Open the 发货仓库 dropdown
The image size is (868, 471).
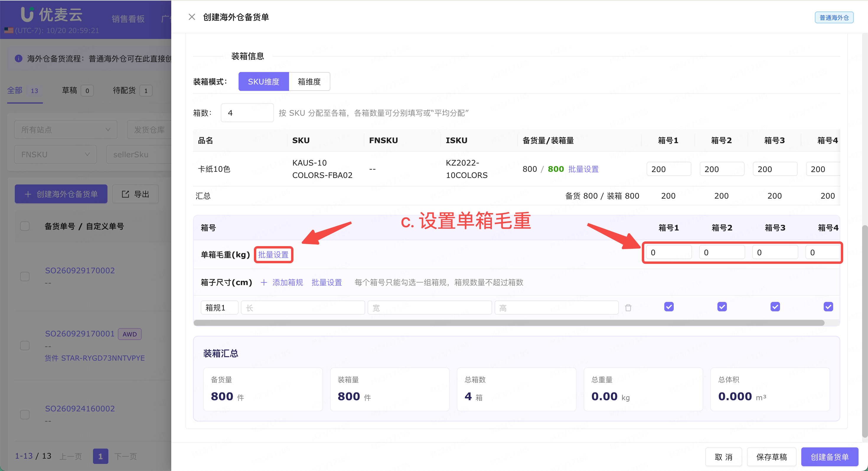coord(149,129)
